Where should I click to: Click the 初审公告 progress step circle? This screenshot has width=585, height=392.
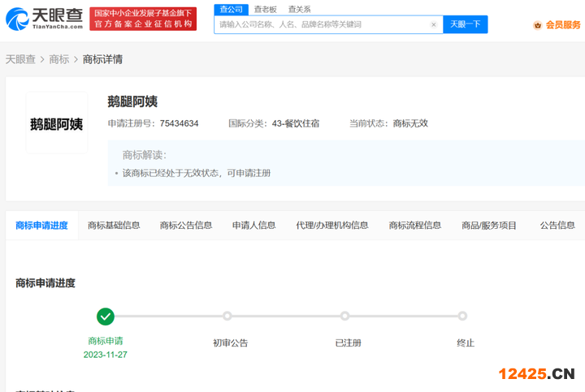(227, 317)
